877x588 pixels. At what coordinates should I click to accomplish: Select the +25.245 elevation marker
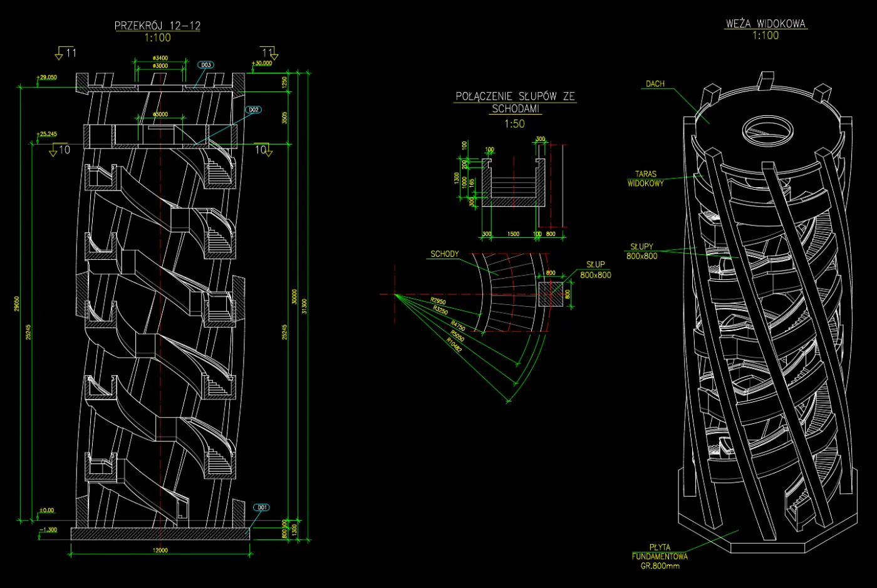click(47, 134)
